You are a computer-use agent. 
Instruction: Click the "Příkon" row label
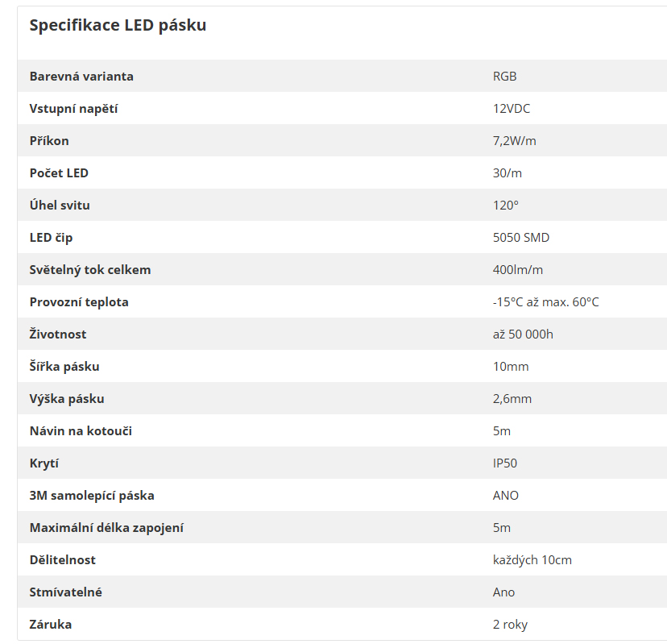pyautogui.click(x=49, y=141)
